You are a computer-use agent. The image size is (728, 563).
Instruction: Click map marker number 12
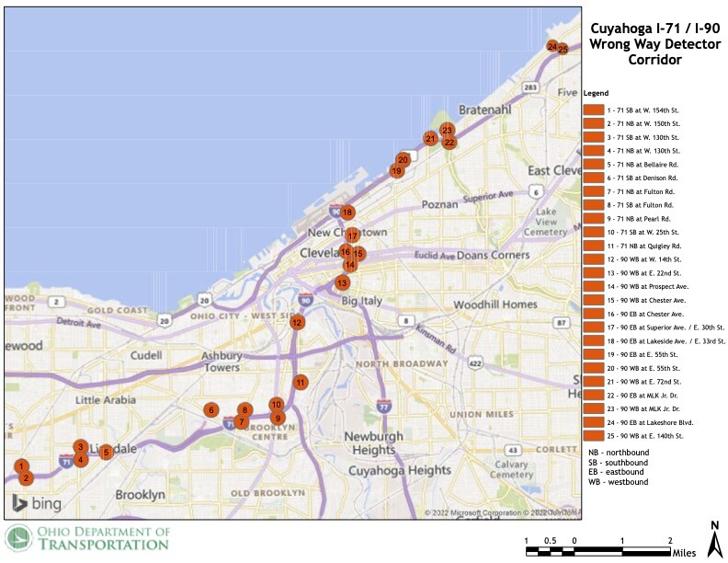[x=297, y=322]
